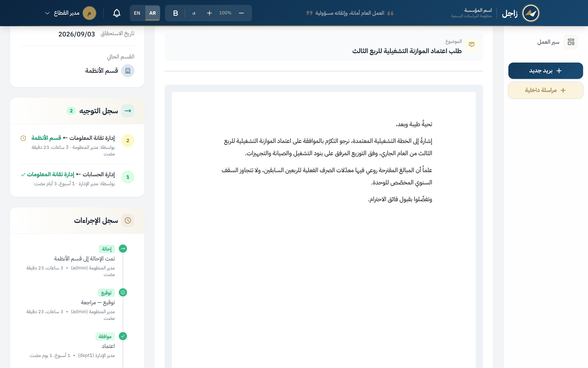
Task: Click the subject title طلب اعتماد الموازنة
Action: pyautogui.click(x=407, y=51)
